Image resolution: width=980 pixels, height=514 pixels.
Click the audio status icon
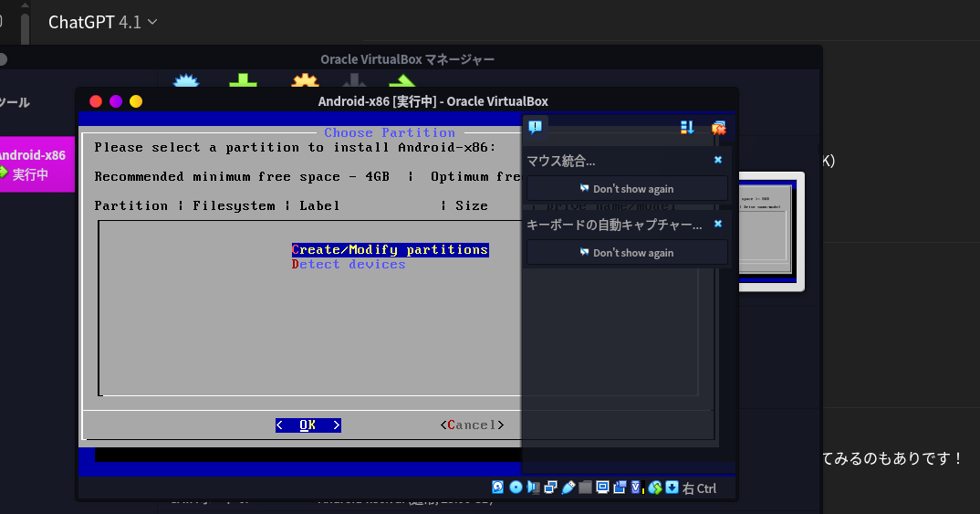[533, 488]
